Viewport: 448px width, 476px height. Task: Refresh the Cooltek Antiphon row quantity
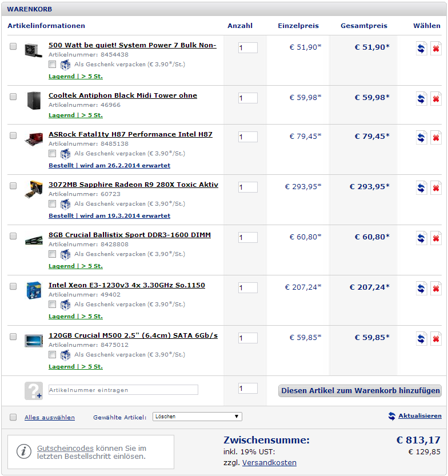421,99
